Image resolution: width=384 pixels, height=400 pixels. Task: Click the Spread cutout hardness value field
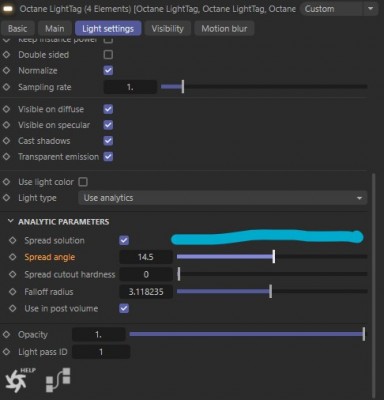coord(146,274)
